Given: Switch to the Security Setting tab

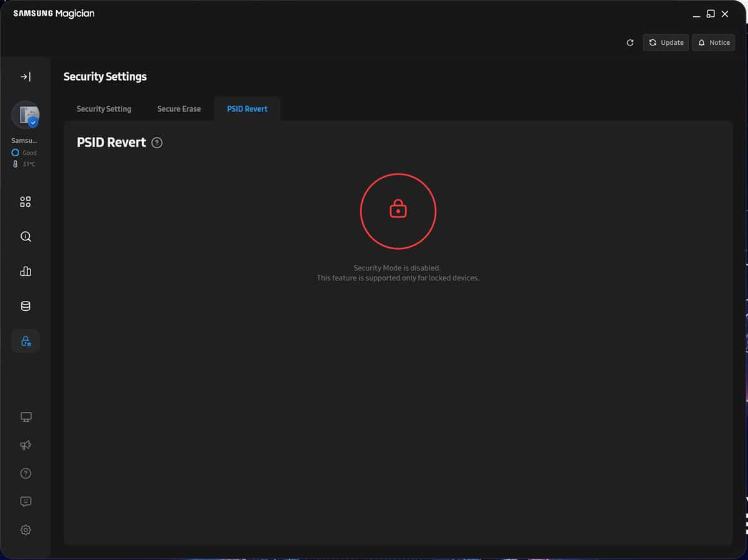Looking at the screenshot, I should (103, 109).
